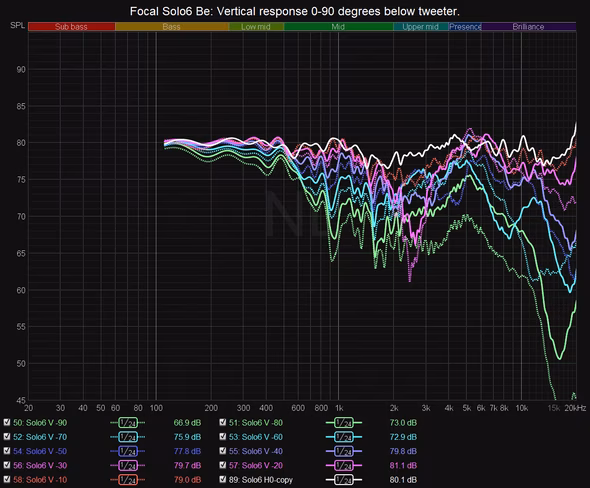The image size is (590, 488).
Task: Click the SPL axis label
Action: pyautogui.click(x=17, y=25)
